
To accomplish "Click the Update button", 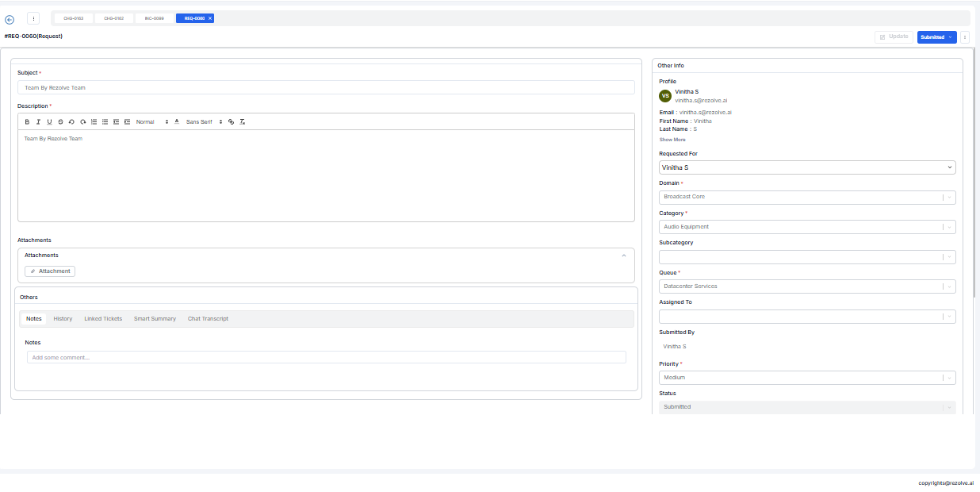I will point(894,37).
